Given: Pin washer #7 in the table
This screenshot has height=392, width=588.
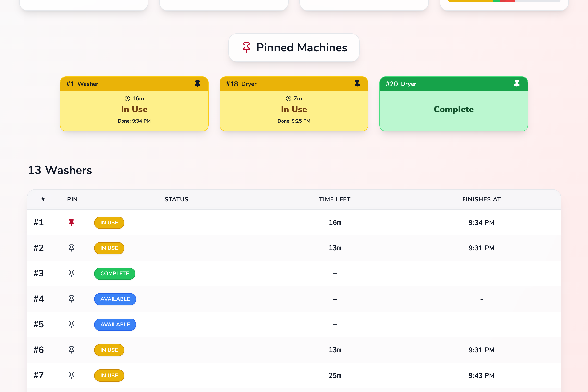Looking at the screenshot, I should tap(72, 375).
